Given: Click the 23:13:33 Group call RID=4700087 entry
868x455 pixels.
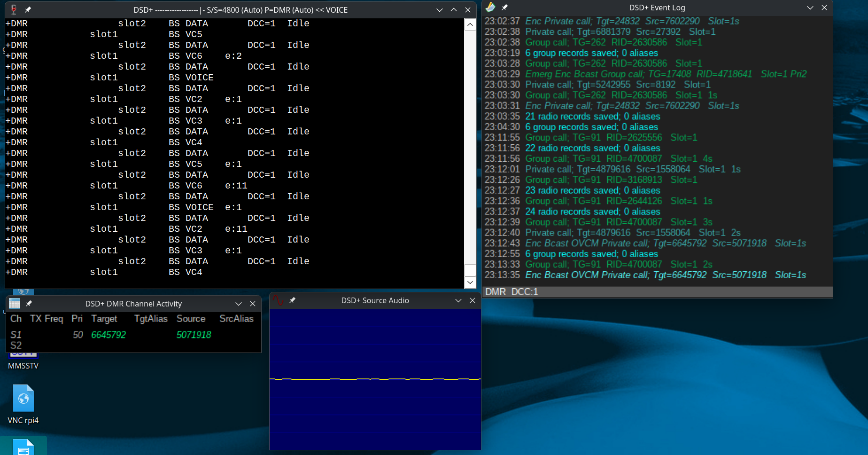Looking at the screenshot, I should coord(598,264).
